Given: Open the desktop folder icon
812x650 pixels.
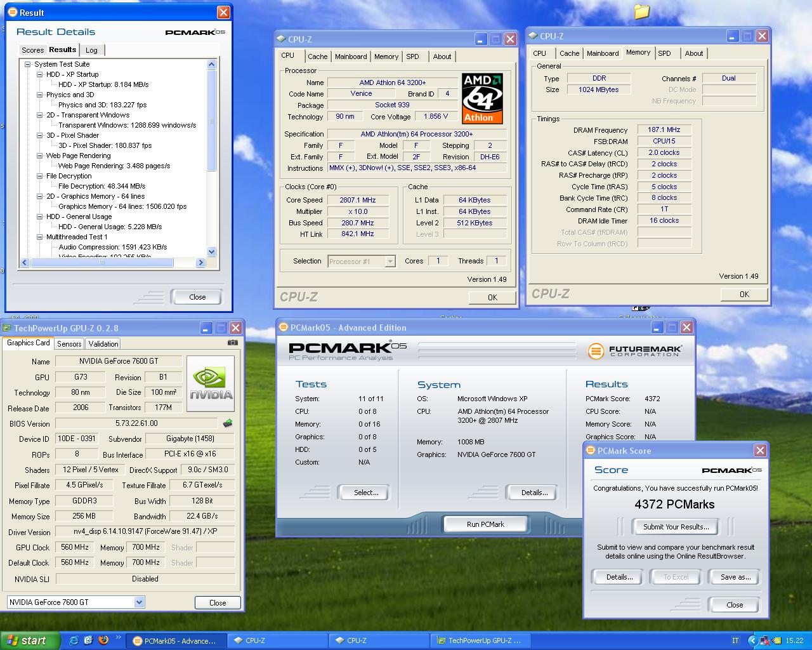Looking at the screenshot, I should coord(642,11).
